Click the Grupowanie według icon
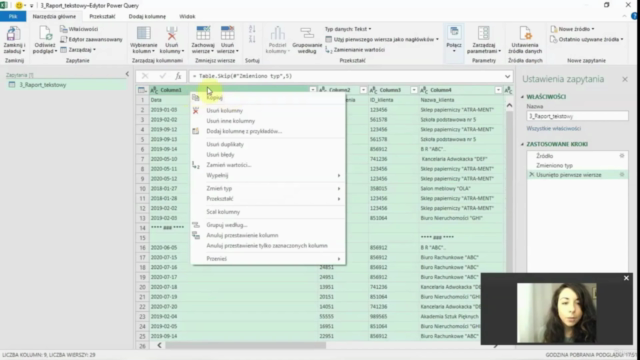 [307, 34]
